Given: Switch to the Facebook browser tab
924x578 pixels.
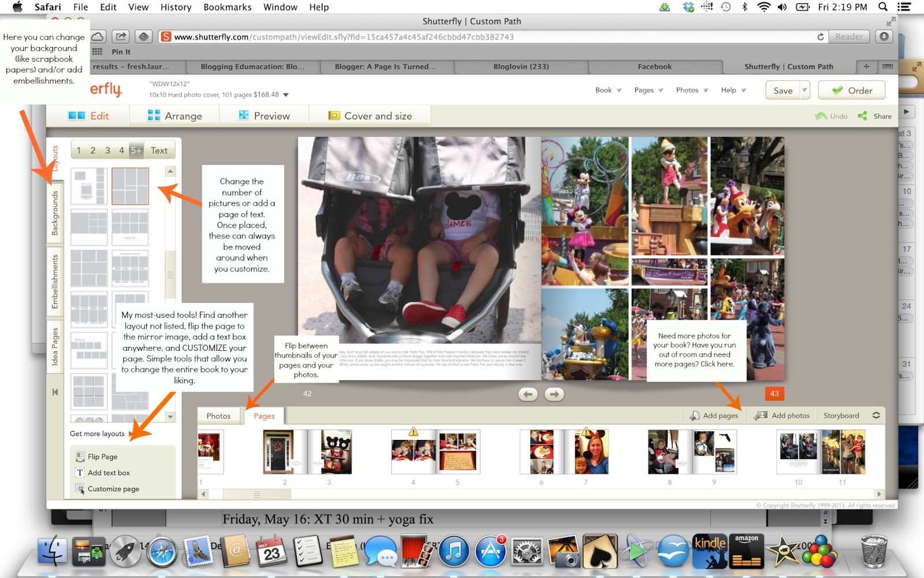Looking at the screenshot, I should (655, 66).
